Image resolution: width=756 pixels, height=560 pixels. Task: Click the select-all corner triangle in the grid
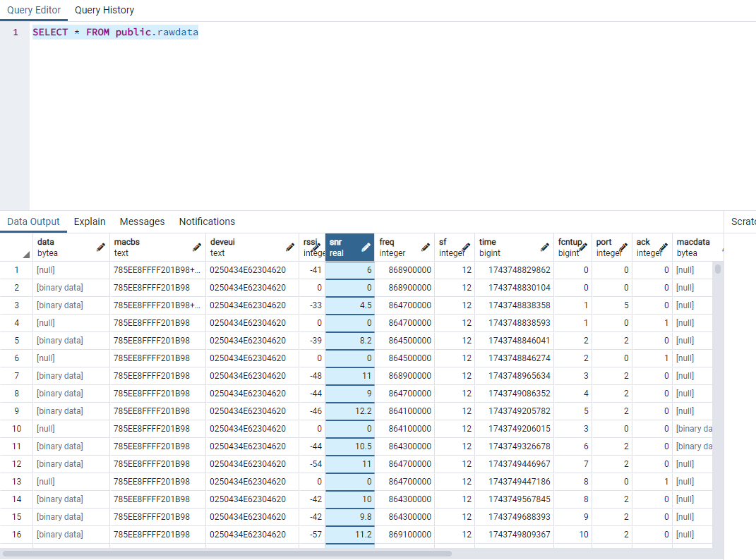(26, 255)
